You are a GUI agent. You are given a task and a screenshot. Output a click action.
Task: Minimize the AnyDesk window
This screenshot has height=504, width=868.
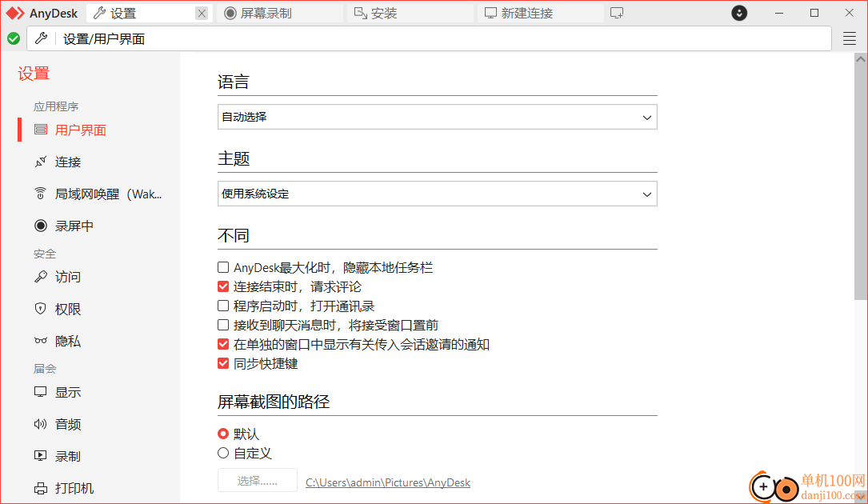pyautogui.click(x=779, y=13)
